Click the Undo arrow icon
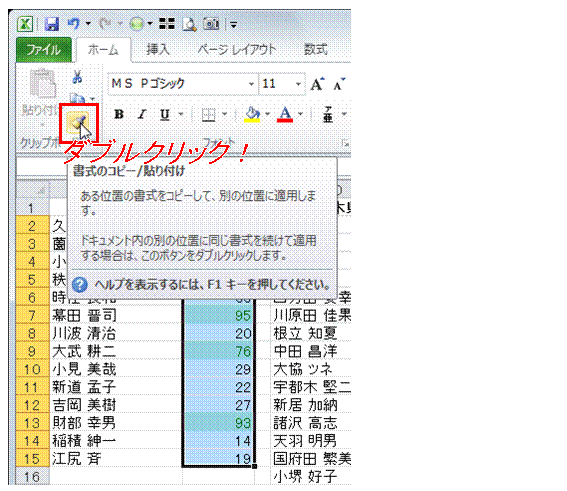This screenshot has height=491, width=567. pyautogui.click(x=73, y=24)
